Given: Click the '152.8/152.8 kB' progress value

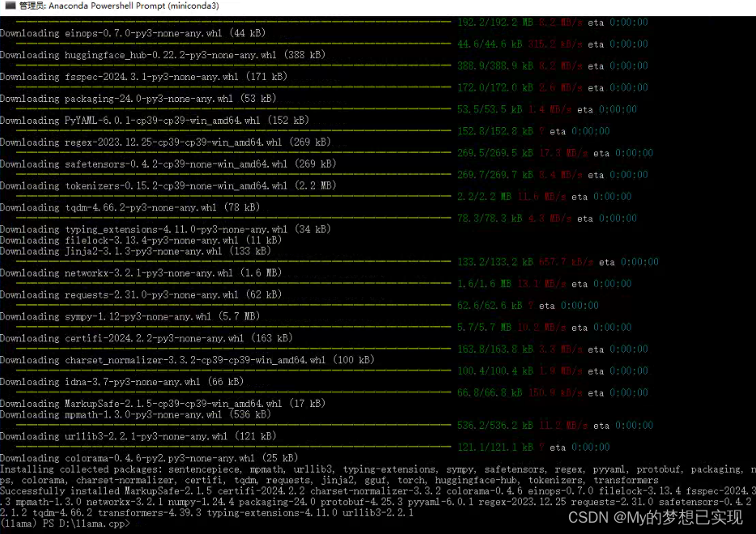Looking at the screenshot, I should click(x=495, y=131).
